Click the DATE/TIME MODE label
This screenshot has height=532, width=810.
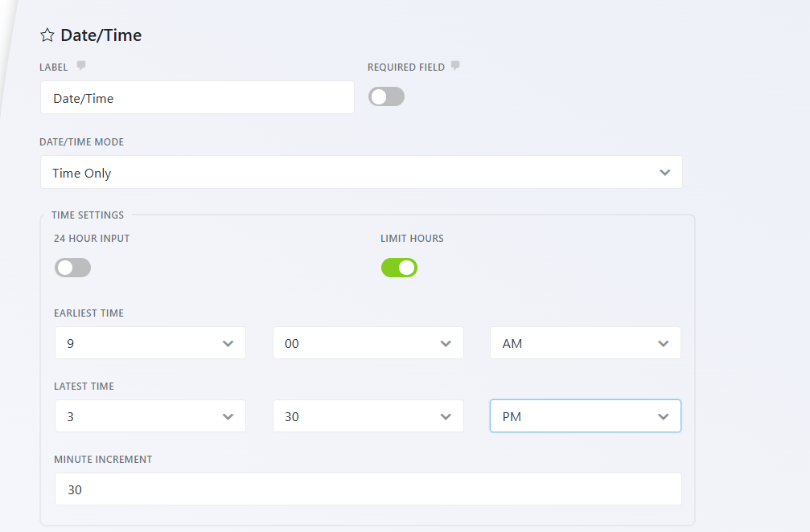coord(81,142)
